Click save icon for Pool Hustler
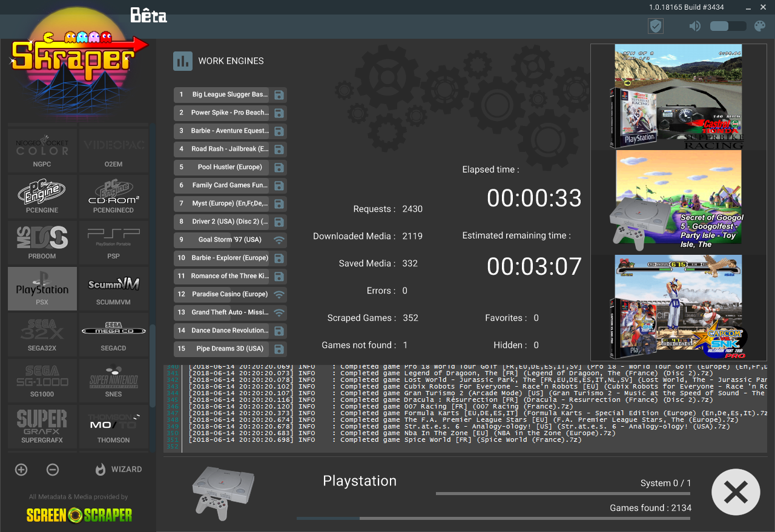The image size is (775, 532). [x=279, y=168]
